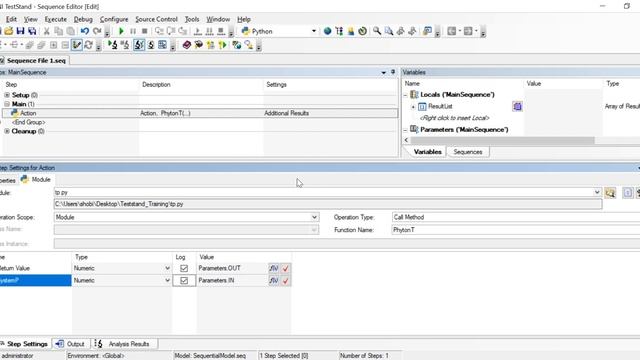640x360 pixels.
Task: Open expression browser for Parameters.OUT value
Action: click(x=273, y=268)
